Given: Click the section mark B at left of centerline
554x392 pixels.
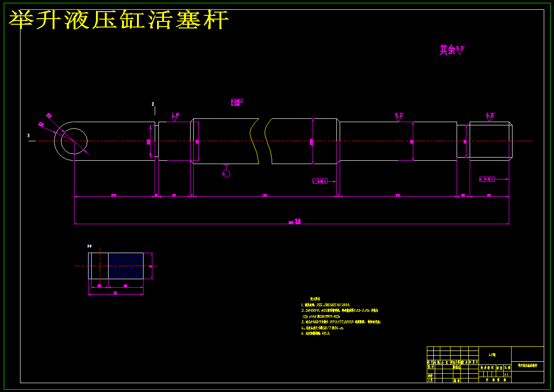Looking at the screenshot, I should pyautogui.click(x=28, y=135).
